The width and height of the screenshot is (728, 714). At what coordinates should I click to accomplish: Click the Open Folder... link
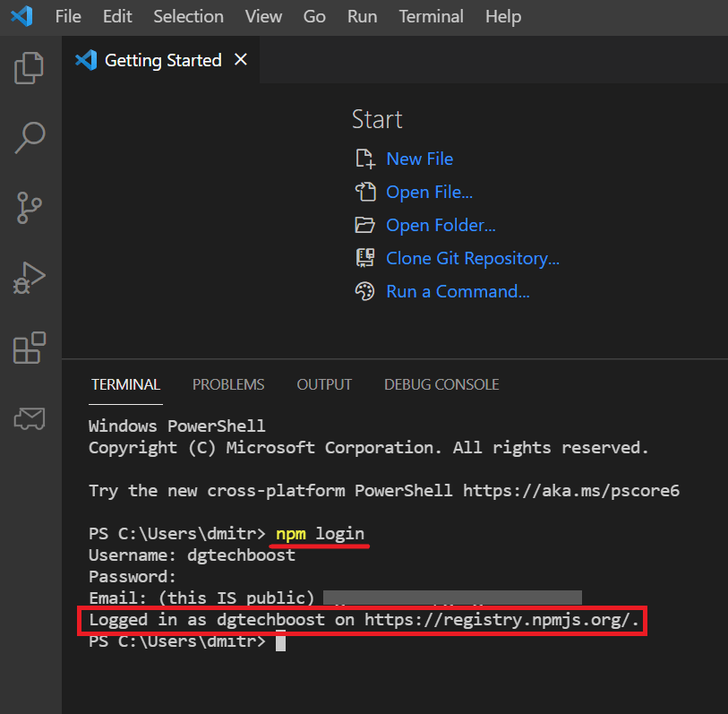coord(441,225)
